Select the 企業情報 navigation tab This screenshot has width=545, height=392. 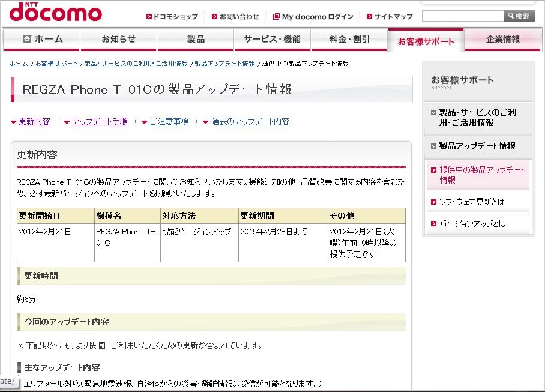503,39
